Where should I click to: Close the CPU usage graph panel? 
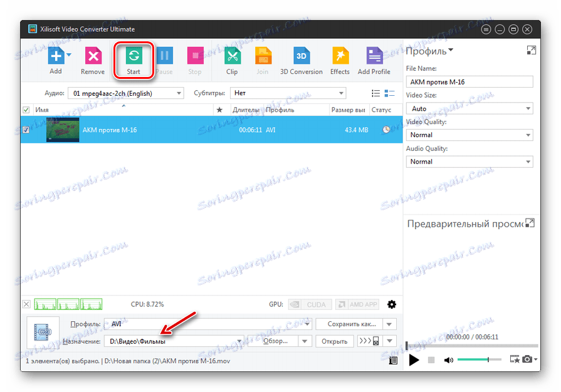[26, 304]
